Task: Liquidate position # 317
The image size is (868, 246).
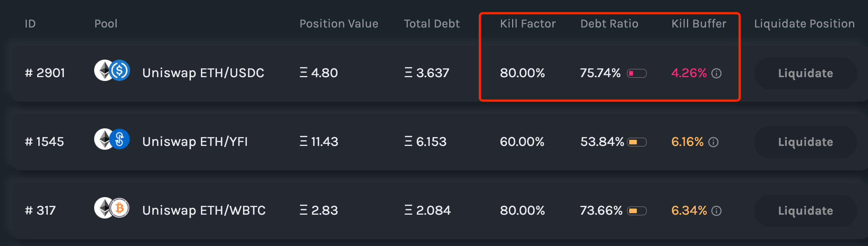Action: (805, 211)
